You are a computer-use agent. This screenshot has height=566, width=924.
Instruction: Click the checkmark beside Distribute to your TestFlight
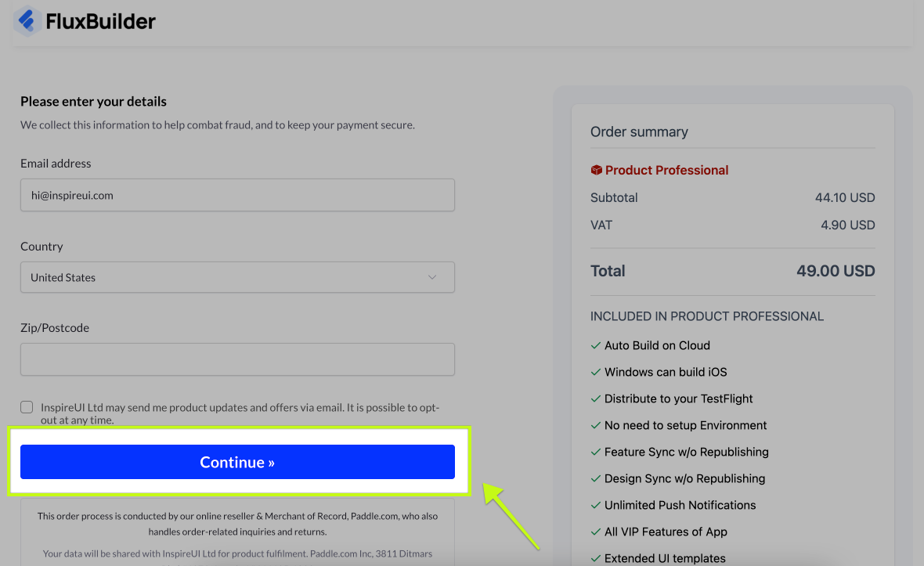[595, 398]
